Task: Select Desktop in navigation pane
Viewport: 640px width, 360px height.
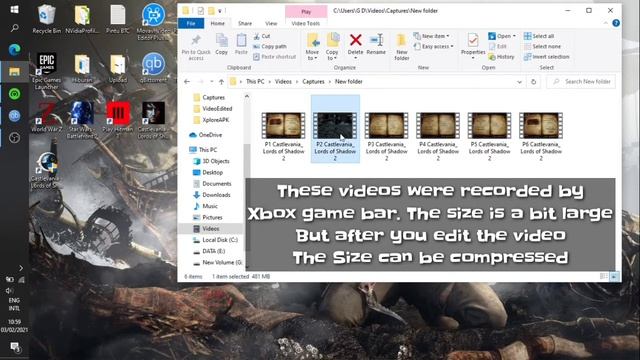Action: click(213, 172)
